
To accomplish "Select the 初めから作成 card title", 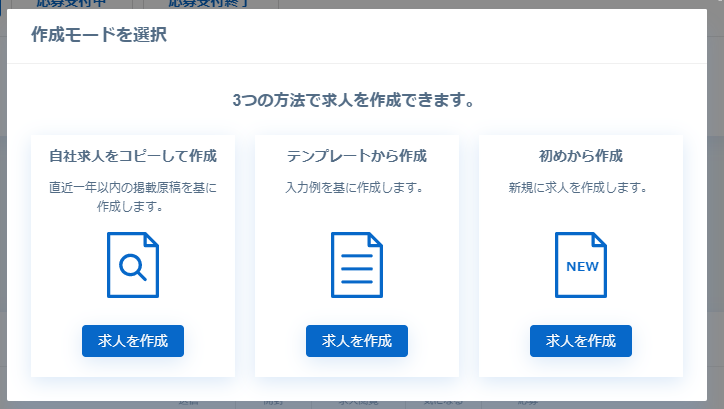I will [x=581, y=156].
